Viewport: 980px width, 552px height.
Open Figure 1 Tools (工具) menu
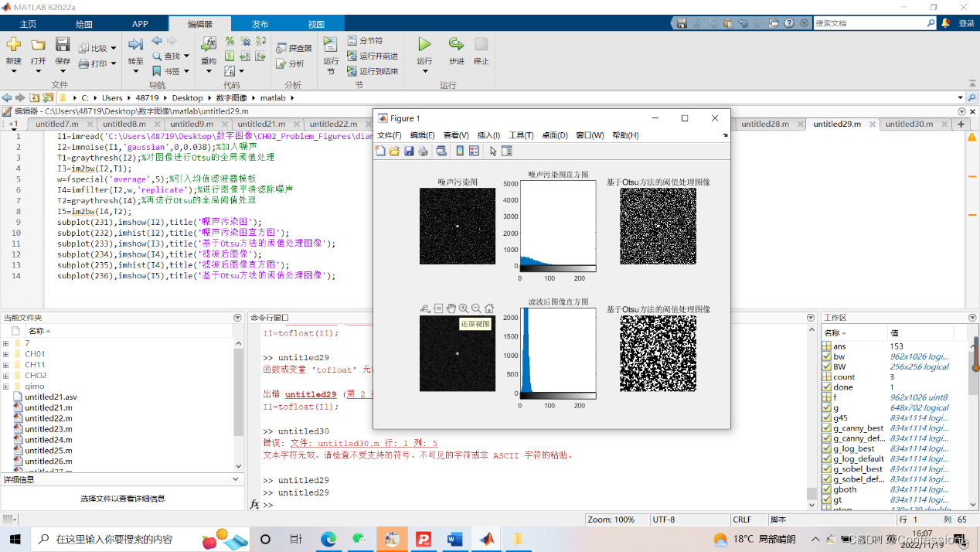tap(521, 135)
